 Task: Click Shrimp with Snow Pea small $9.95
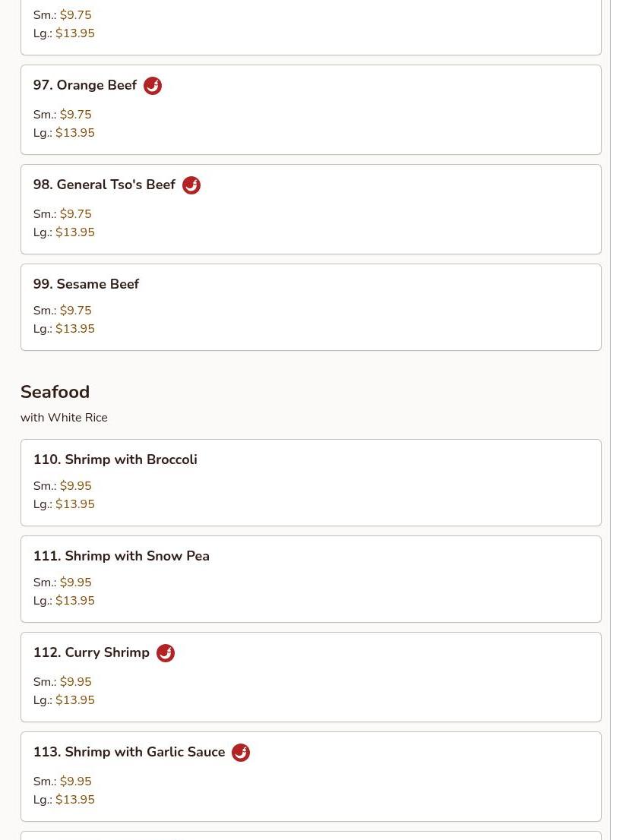pyautogui.click(x=75, y=583)
